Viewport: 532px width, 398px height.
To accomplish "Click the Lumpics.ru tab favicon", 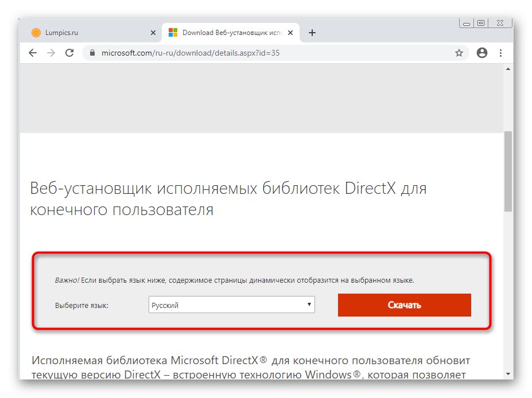I will coord(36,33).
